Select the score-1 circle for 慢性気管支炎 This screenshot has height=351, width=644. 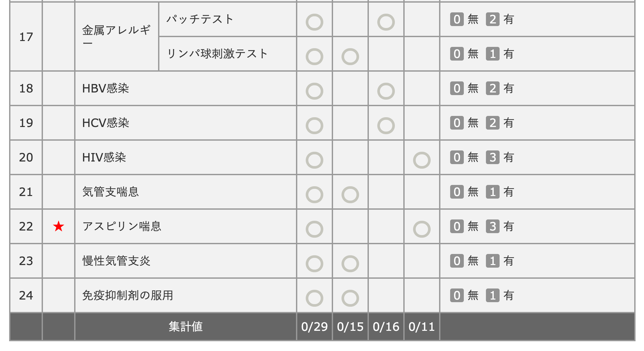tap(350, 264)
